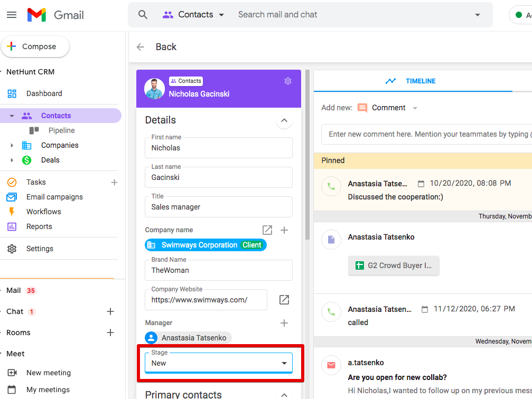
Task: Open linked company in new window icon
Action: point(267,230)
